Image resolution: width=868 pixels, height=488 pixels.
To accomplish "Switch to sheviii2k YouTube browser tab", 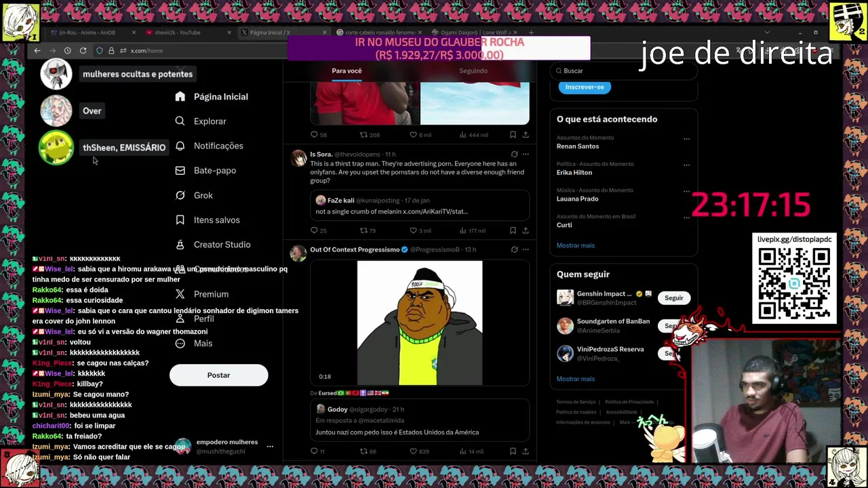I will (x=188, y=33).
